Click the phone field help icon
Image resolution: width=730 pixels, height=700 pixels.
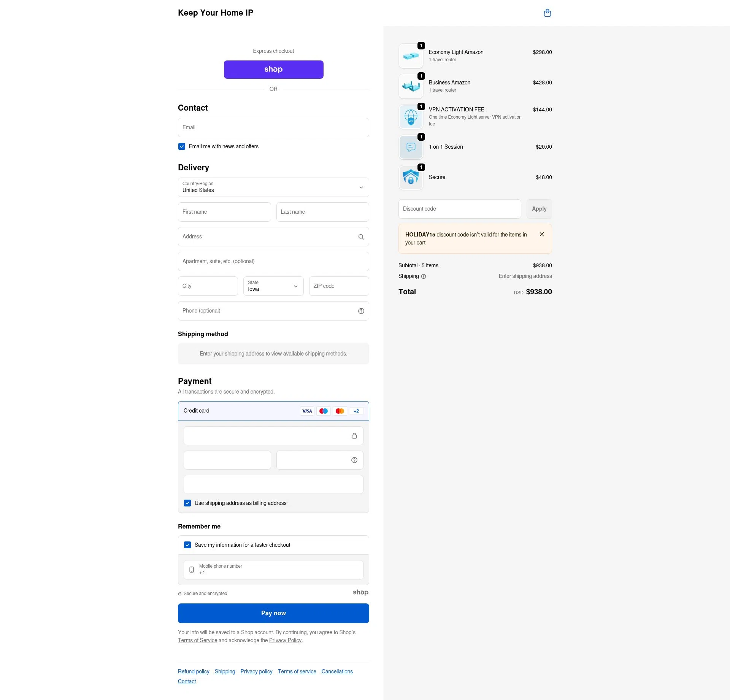coord(361,311)
